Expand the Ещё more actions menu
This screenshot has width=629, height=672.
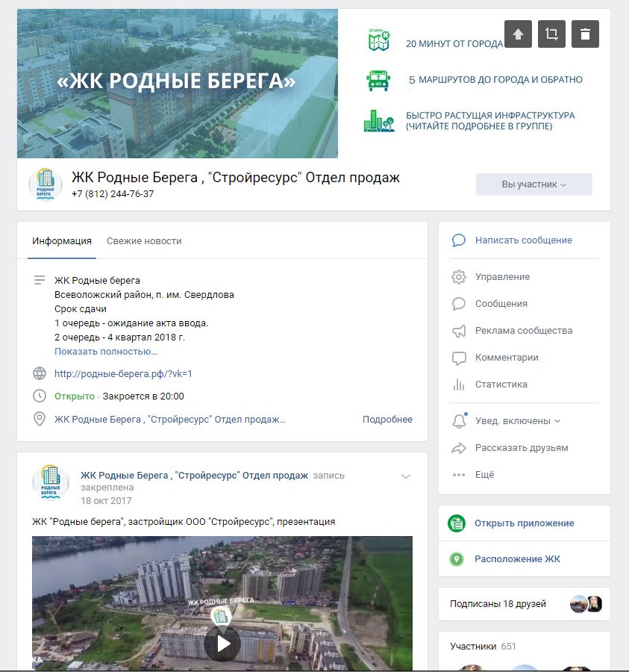[x=484, y=475]
